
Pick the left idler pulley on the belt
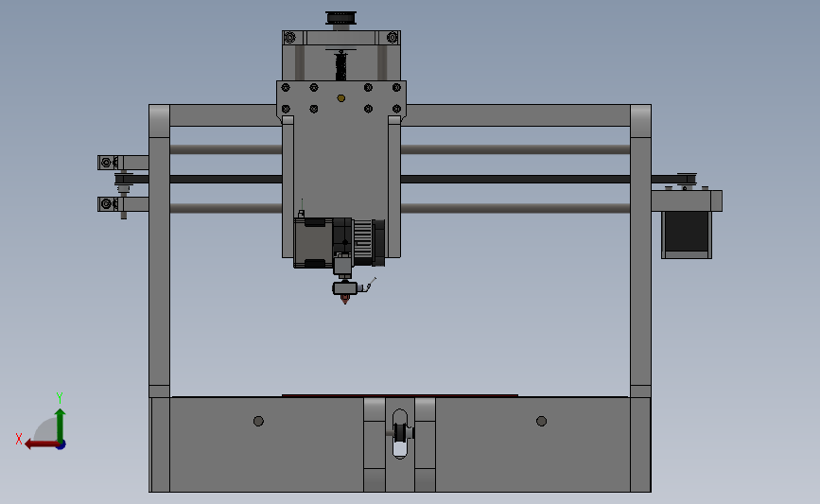pos(123,181)
